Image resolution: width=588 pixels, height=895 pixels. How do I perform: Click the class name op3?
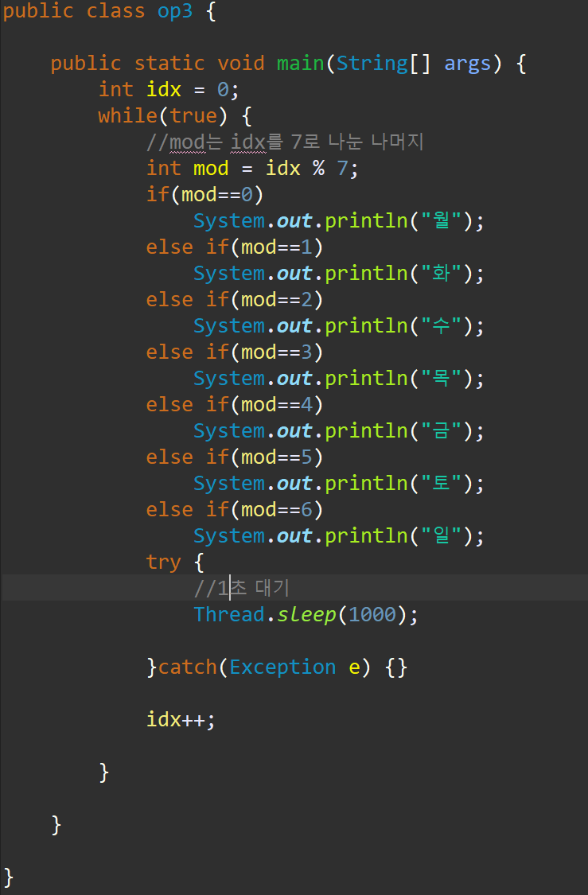pos(175,11)
